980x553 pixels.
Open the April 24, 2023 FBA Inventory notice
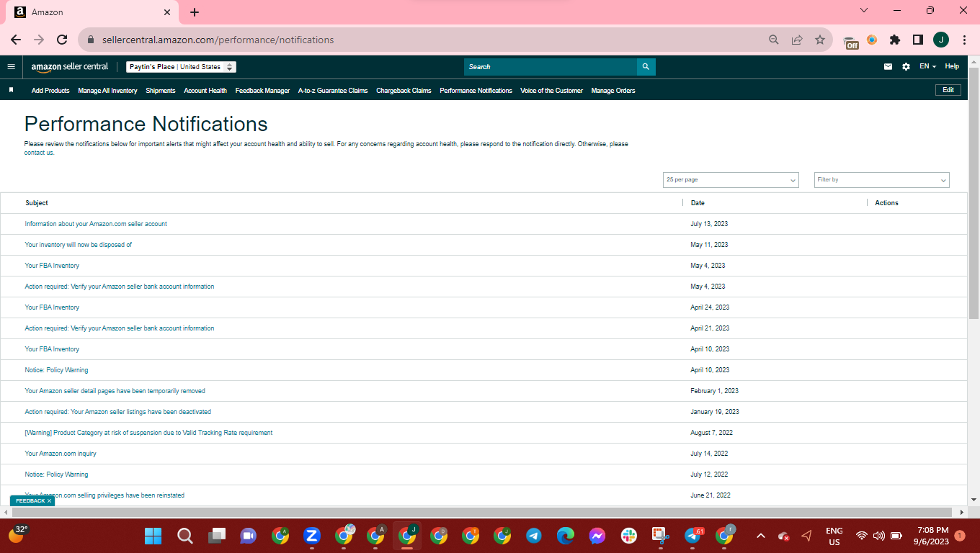52,307
